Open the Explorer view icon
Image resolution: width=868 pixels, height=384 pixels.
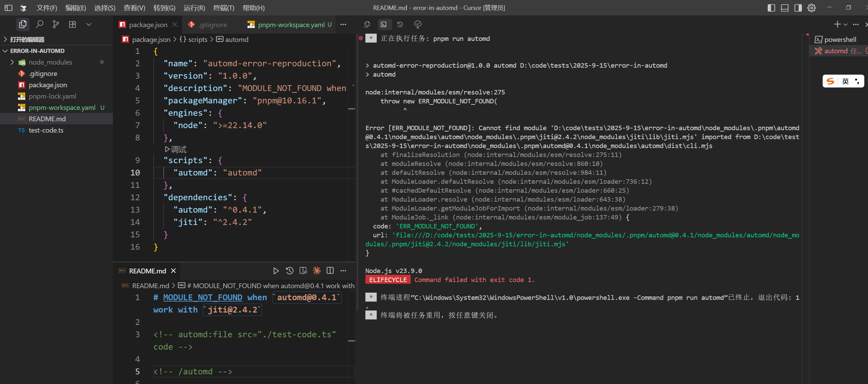coord(23,24)
